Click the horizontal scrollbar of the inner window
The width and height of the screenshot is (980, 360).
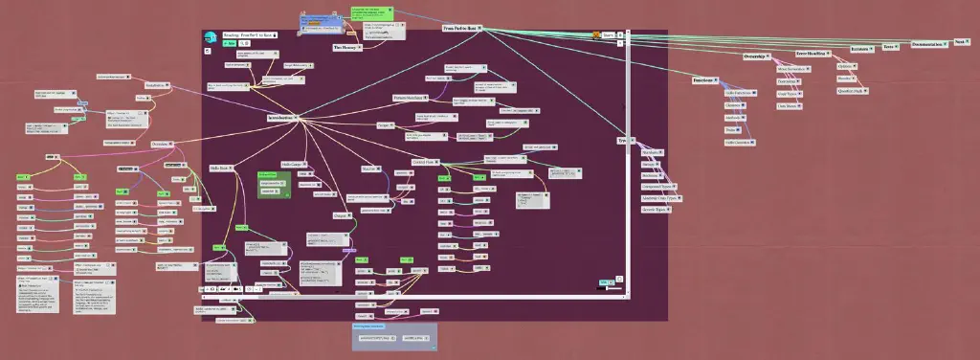coord(412,297)
